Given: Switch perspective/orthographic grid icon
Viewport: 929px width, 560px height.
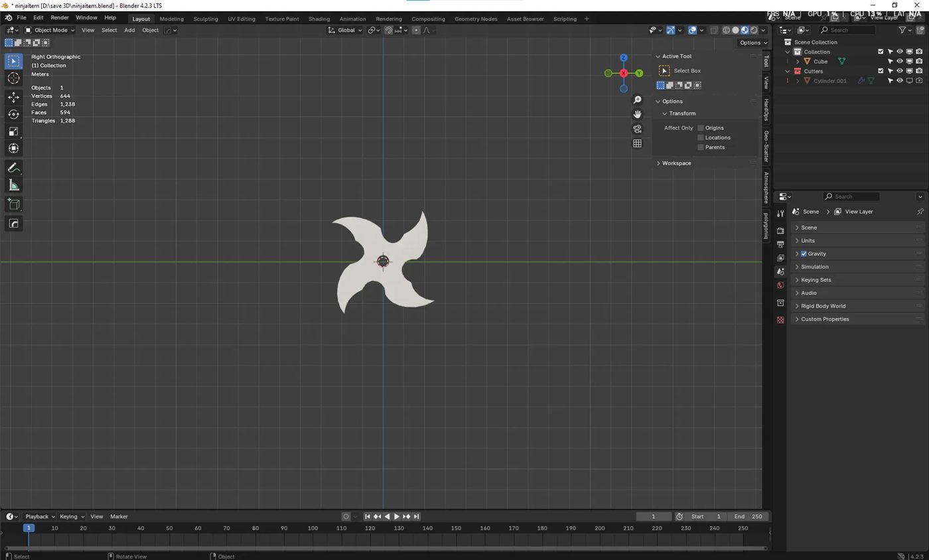Looking at the screenshot, I should [637, 143].
